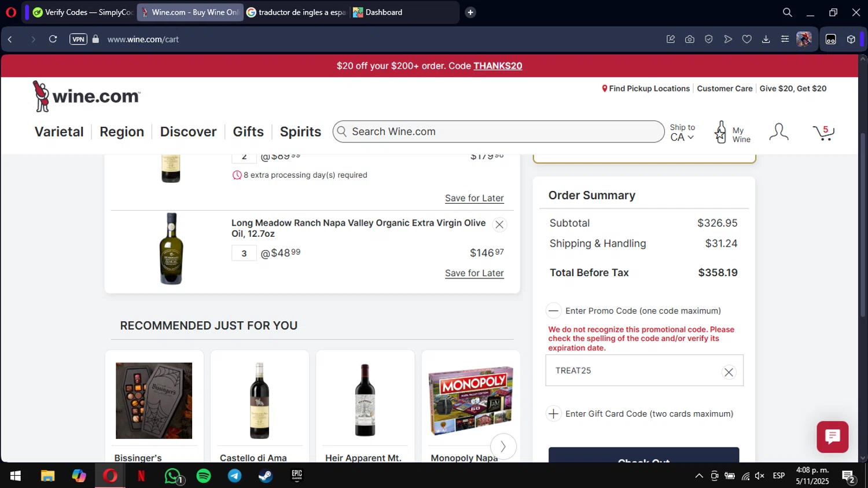868x488 pixels.
Task: Expand Enter Gift Card Code section
Action: pos(554,414)
